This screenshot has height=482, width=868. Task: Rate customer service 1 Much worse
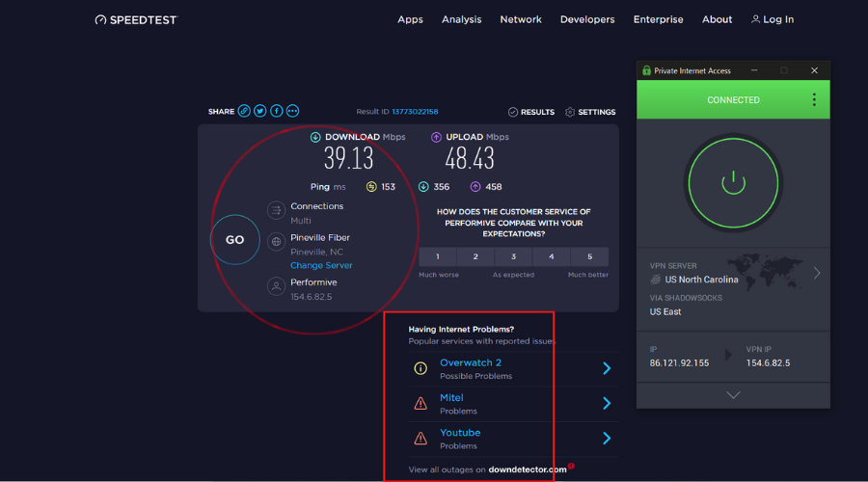click(x=437, y=256)
